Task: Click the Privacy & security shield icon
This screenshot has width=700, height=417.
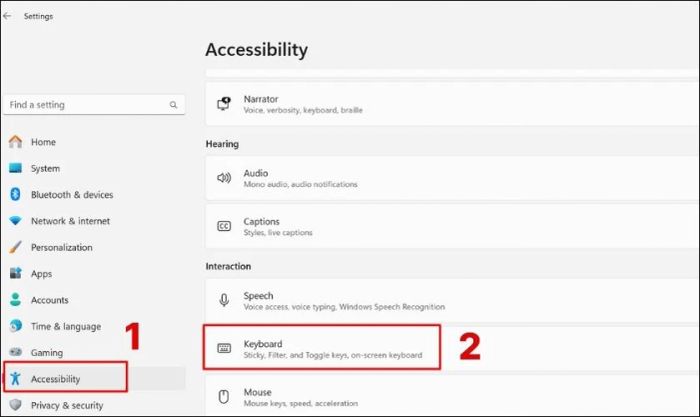Action: [15, 405]
